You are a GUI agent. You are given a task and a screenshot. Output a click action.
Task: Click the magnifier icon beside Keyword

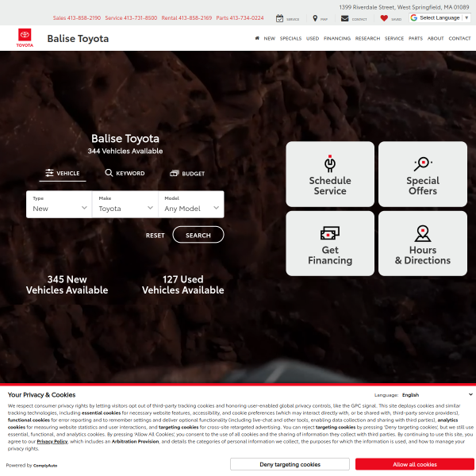point(109,173)
